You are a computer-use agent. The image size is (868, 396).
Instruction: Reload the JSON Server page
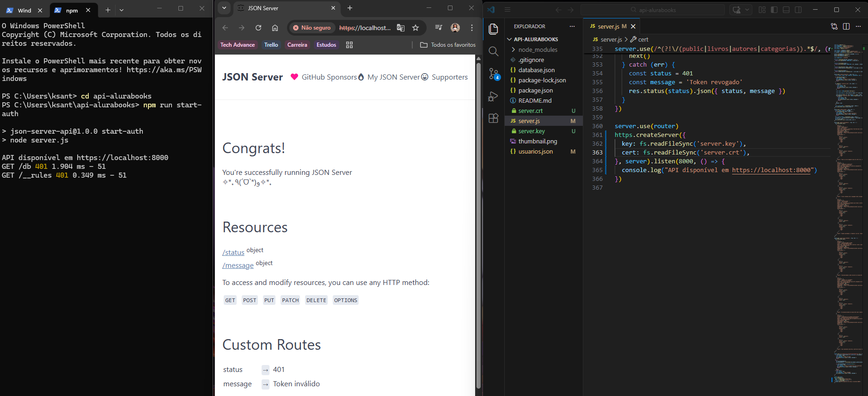tap(258, 28)
